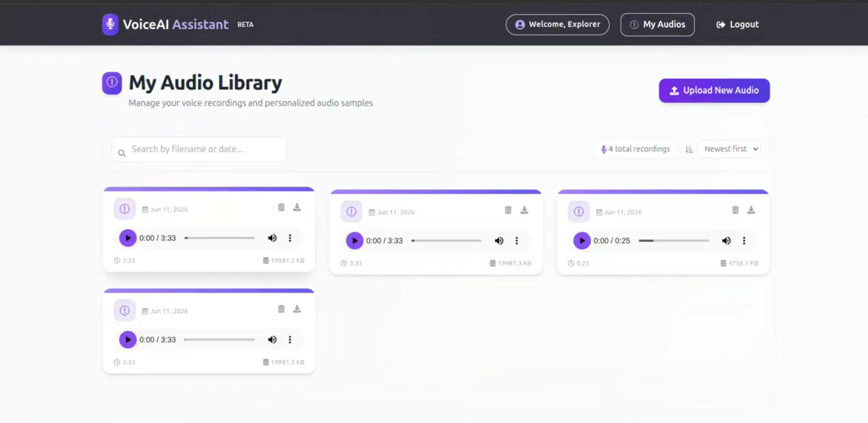
Task: Open player options on the last recording card
Action: pos(290,339)
